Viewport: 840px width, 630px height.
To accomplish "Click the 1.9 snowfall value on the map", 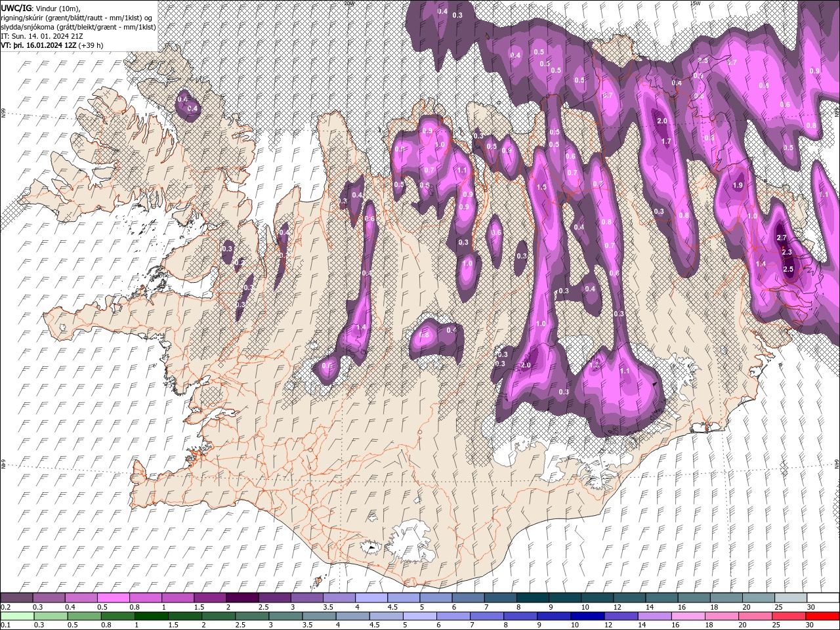I will pos(738,186).
